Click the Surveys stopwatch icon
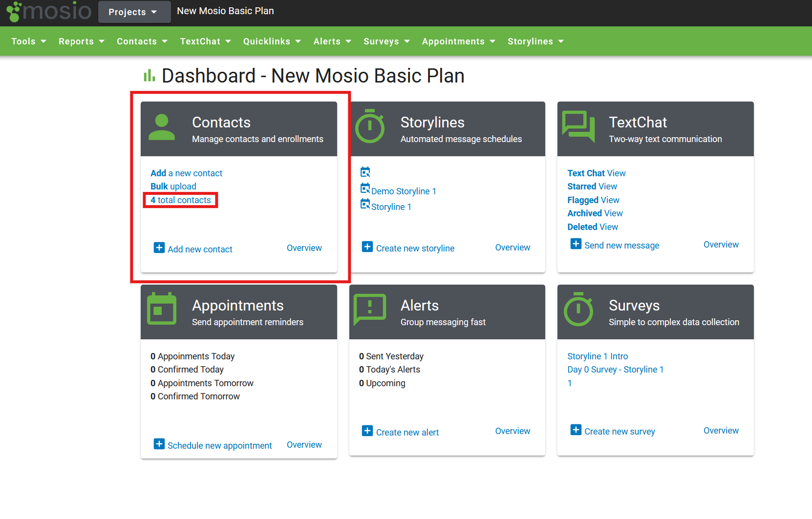 pos(578,309)
